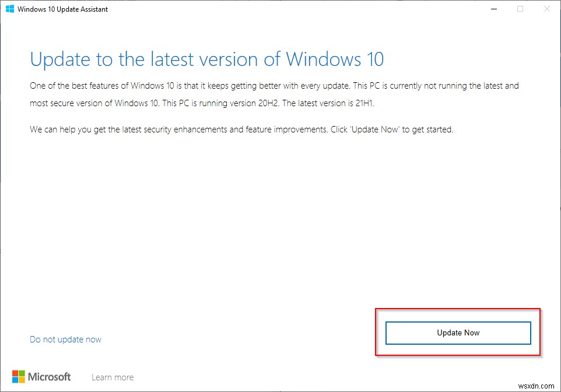Click the maximize icon in the title bar
Viewport: 561px width, 392px height.
pyautogui.click(x=520, y=9)
